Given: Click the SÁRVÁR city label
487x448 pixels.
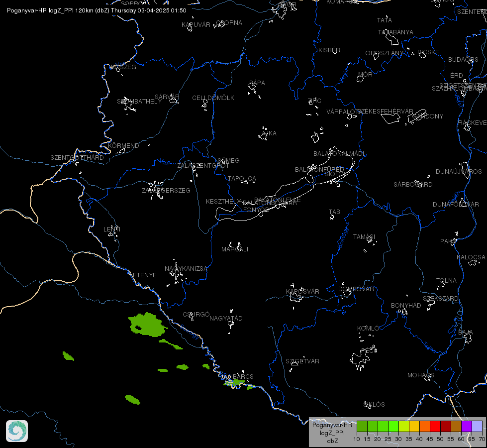Looking at the screenshot, I should [167, 97].
